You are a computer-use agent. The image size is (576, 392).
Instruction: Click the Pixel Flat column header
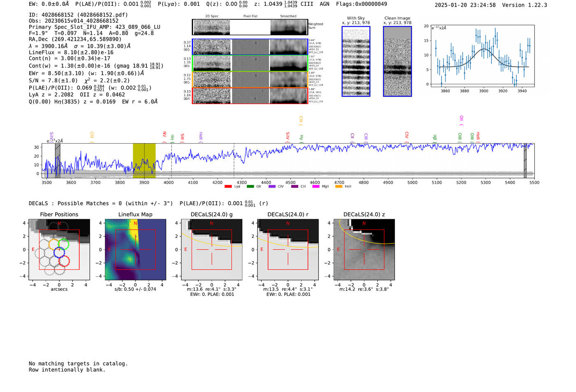250,16
